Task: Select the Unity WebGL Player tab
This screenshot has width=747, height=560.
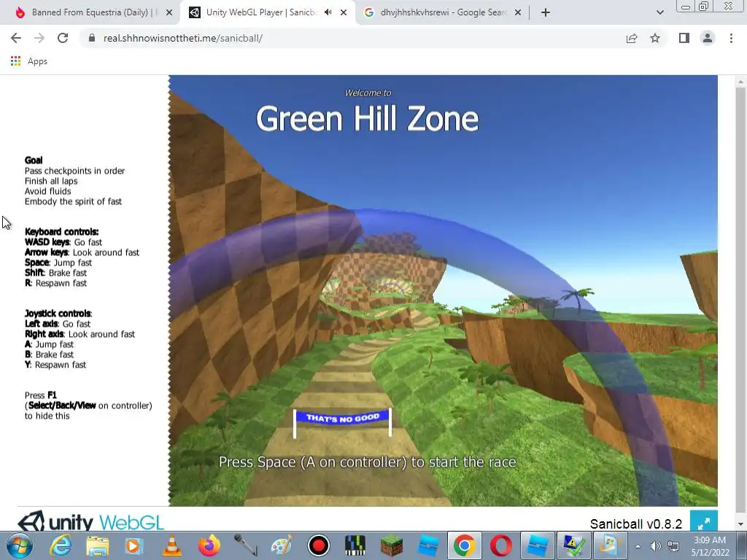Action: tap(261, 12)
